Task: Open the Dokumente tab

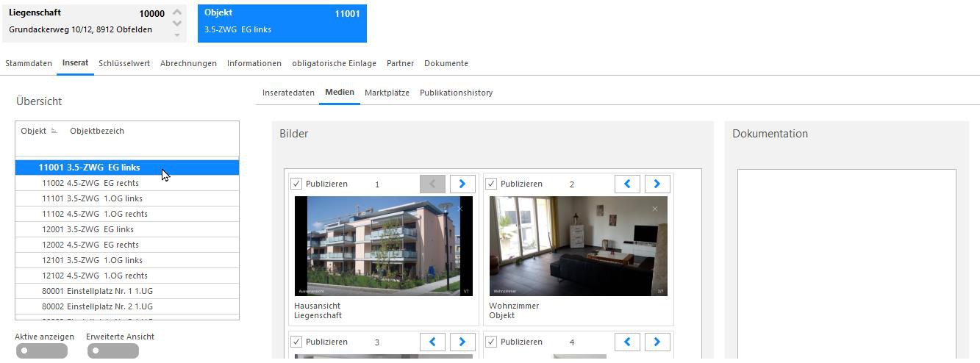Action: click(446, 63)
